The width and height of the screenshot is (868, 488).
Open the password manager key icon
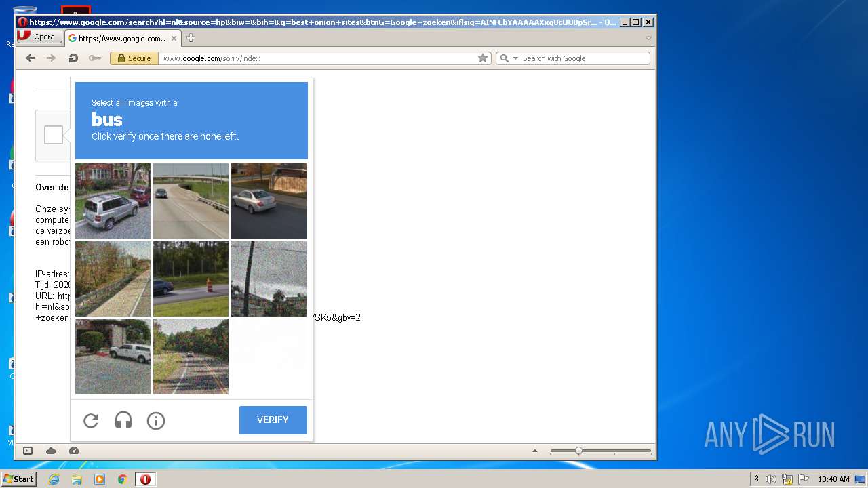95,58
